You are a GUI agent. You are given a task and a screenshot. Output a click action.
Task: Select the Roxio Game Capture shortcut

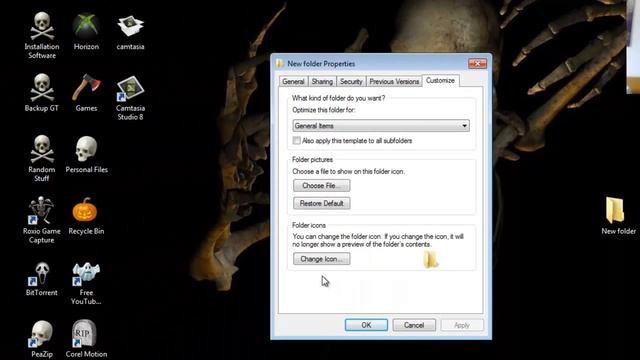(42, 211)
